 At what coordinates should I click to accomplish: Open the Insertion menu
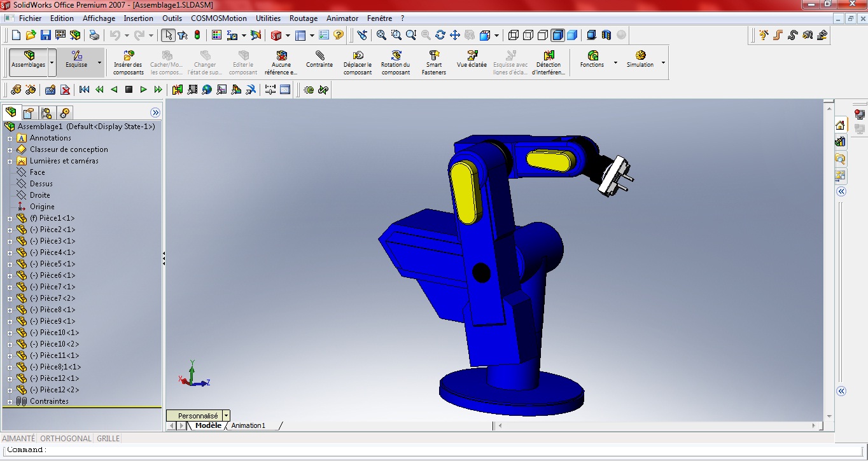pyautogui.click(x=138, y=18)
